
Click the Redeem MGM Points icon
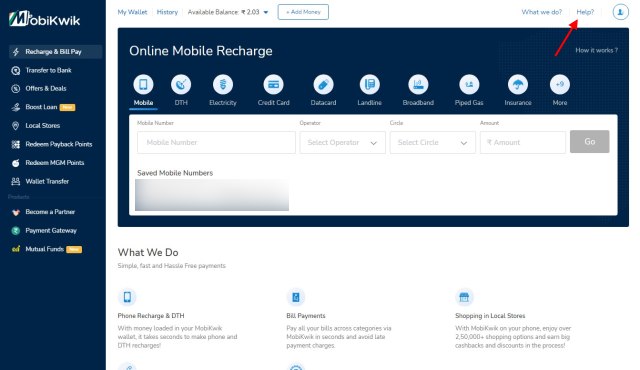(x=16, y=163)
